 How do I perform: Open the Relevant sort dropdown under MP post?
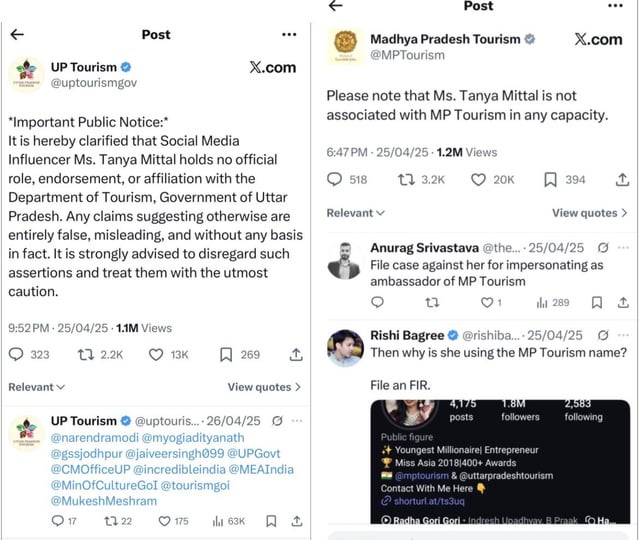click(x=356, y=213)
